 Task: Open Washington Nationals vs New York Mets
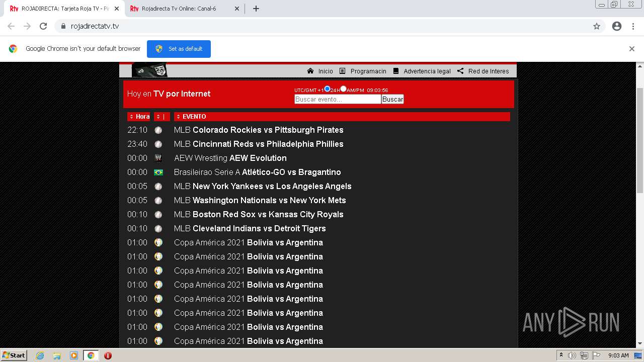260,200
